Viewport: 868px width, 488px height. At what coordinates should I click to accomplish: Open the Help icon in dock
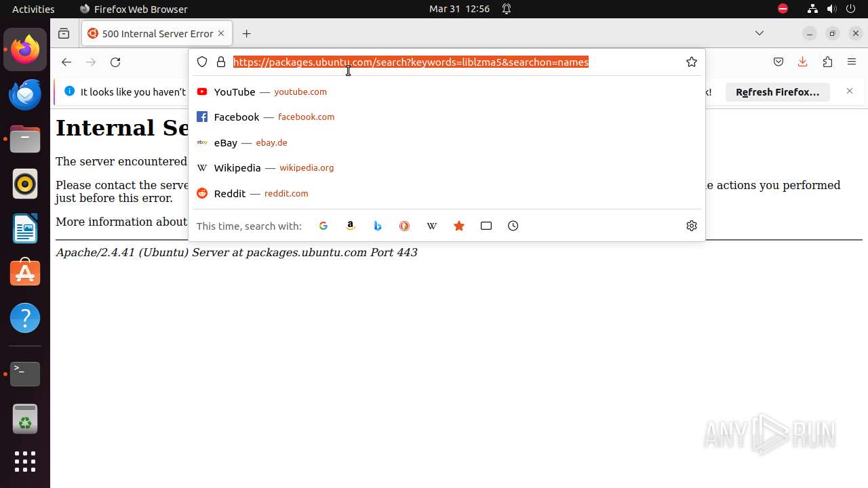click(25, 318)
